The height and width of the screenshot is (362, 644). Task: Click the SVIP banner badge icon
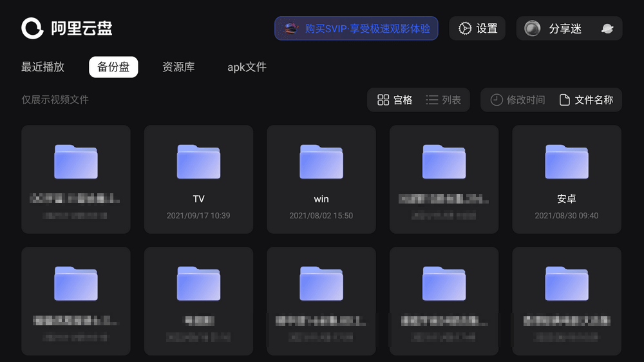tap(291, 28)
